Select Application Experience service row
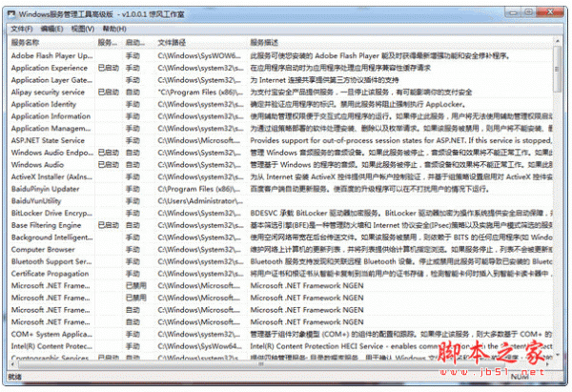This screenshot has height=392, width=572. pos(279,68)
